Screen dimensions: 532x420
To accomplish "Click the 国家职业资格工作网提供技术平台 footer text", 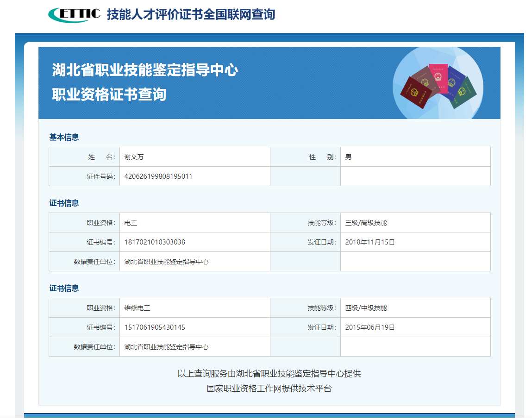I will coord(269,389).
